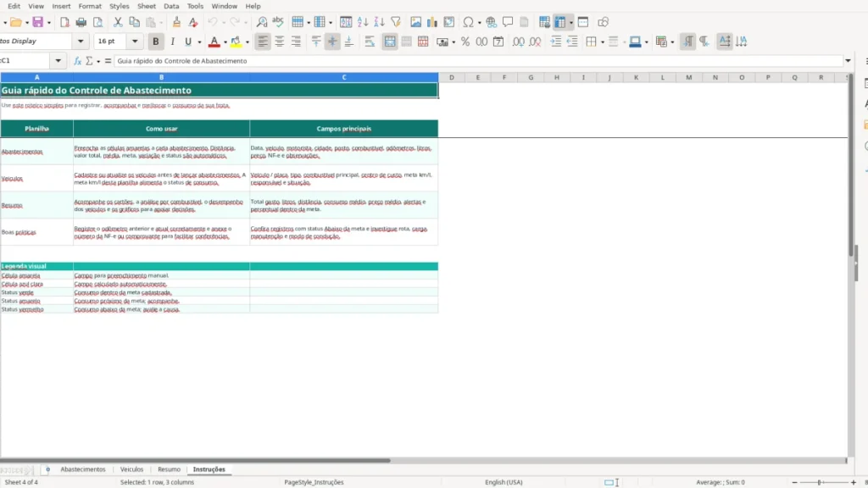This screenshot has width=868, height=488.
Task: Insert an image from the toolbar
Action: click(415, 22)
